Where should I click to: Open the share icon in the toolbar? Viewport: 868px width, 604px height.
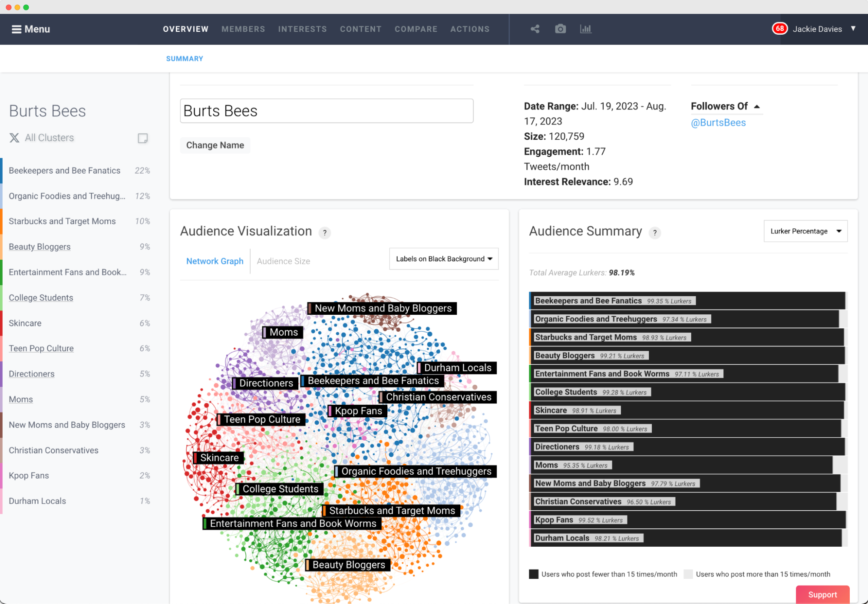point(535,29)
